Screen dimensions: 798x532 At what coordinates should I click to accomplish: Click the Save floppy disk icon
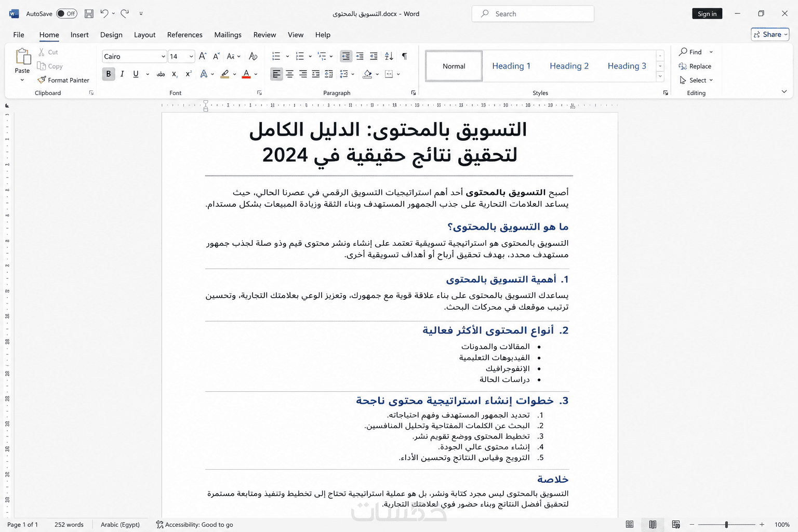tap(89, 14)
